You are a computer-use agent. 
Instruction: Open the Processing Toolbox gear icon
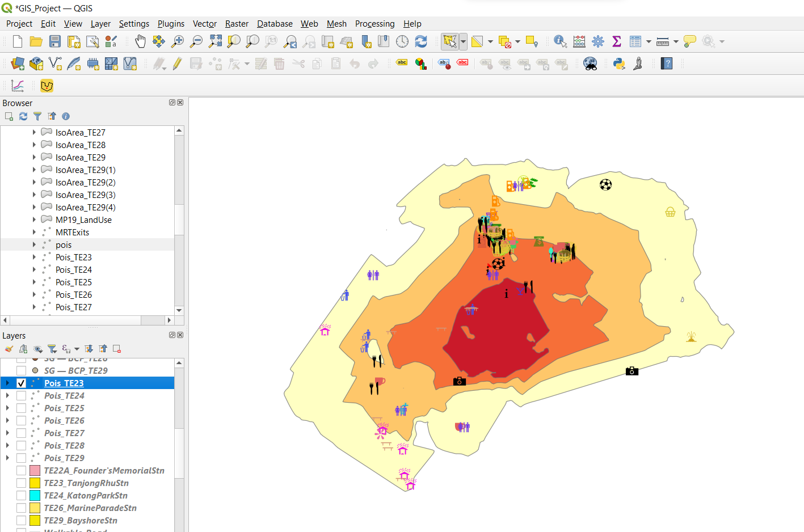598,41
